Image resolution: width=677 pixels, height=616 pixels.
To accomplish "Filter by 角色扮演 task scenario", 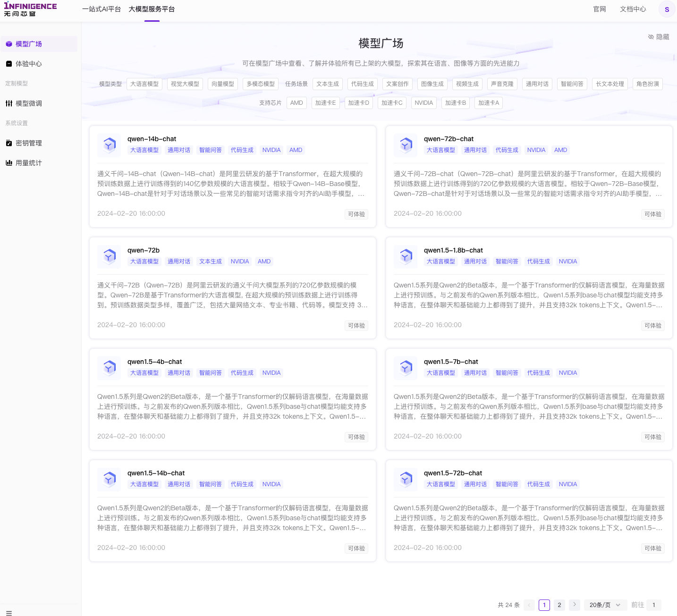I will point(648,84).
